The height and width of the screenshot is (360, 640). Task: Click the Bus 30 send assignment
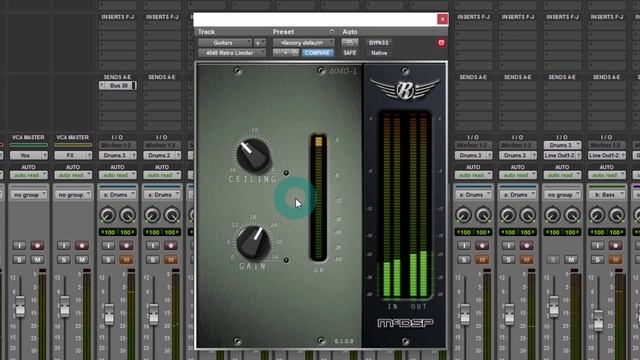coord(118,86)
